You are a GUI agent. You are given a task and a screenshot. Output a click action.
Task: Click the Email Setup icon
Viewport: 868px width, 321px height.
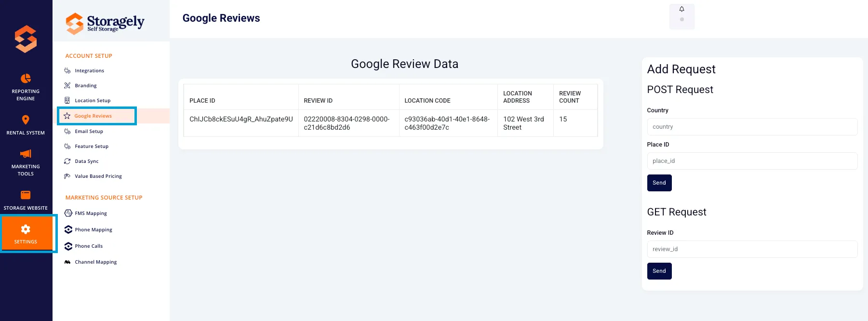(67, 132)
